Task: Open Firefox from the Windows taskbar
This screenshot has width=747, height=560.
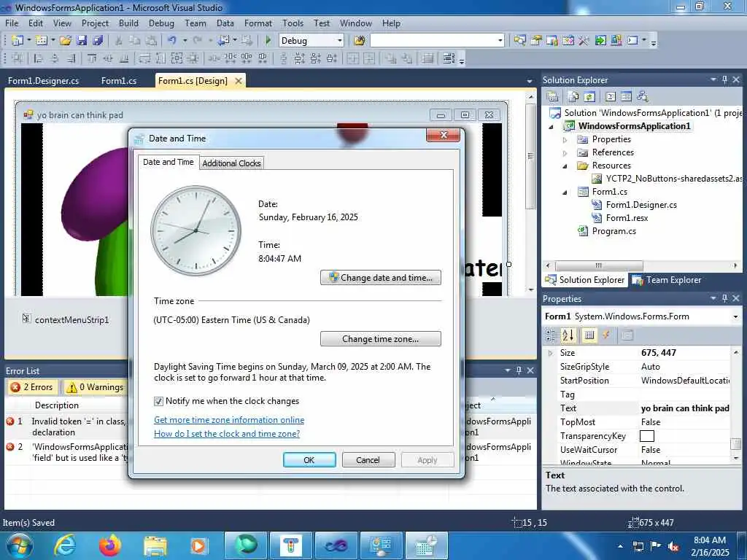Action: pos(110,545)
